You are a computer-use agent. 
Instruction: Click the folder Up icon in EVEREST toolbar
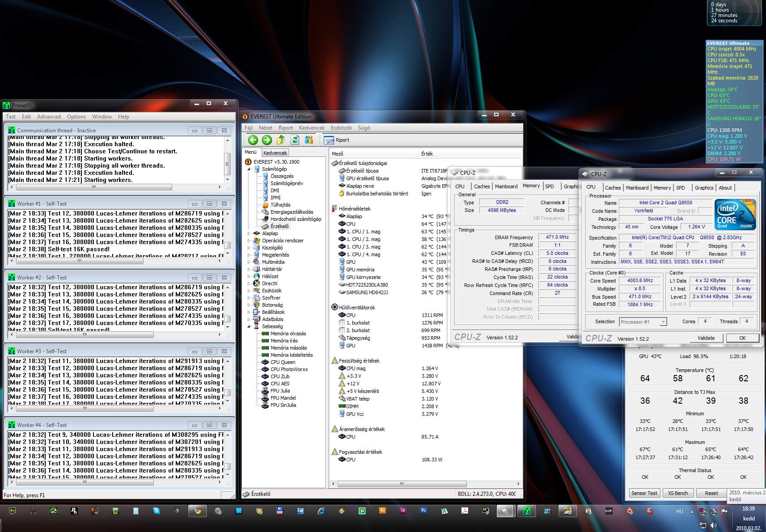coord(281,140)
